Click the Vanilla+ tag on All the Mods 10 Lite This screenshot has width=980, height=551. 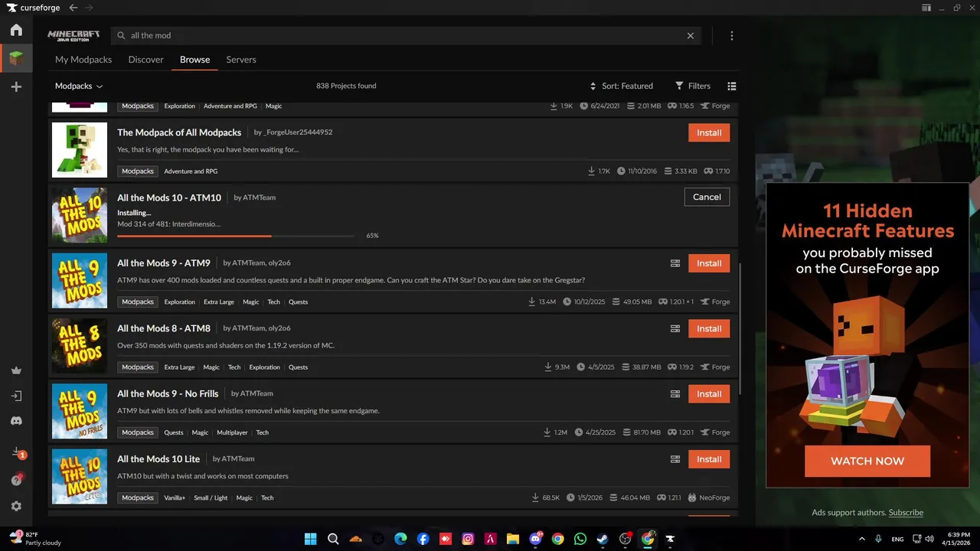click(175, 497)
